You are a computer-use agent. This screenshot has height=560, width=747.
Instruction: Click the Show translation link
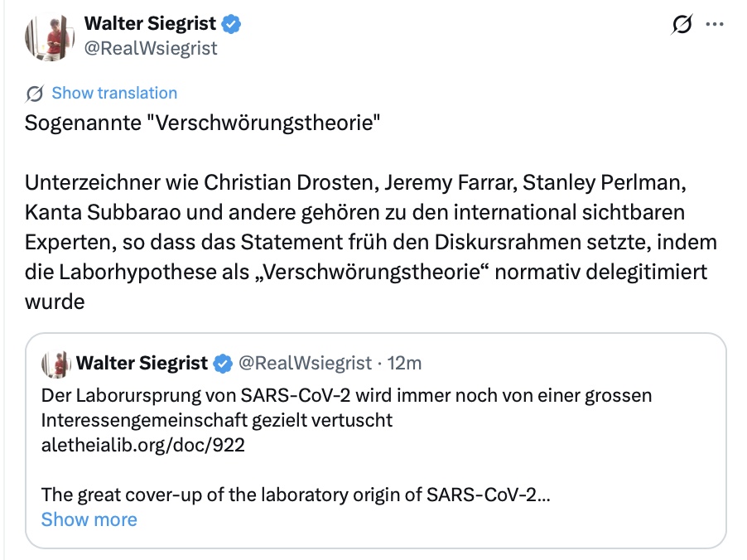114,93
